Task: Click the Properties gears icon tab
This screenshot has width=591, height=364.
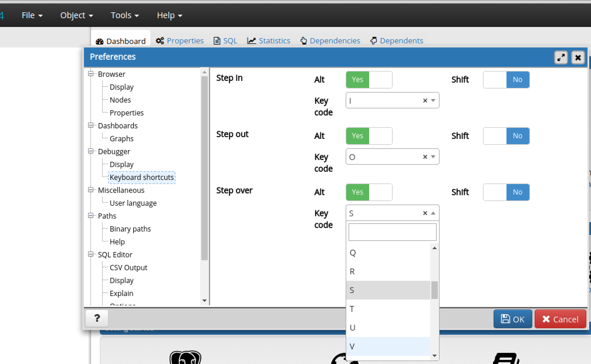Action: (160, 41)
